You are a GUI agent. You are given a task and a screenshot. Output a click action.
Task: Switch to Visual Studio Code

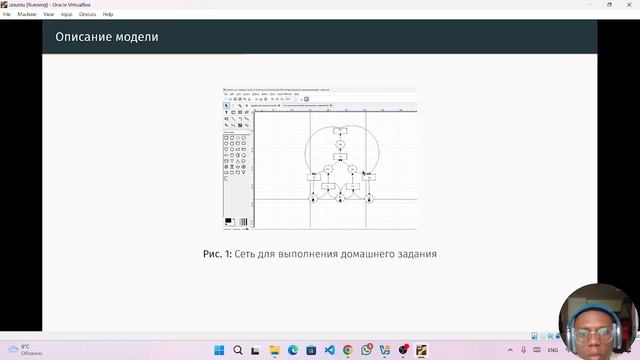(x=329, y=350)
